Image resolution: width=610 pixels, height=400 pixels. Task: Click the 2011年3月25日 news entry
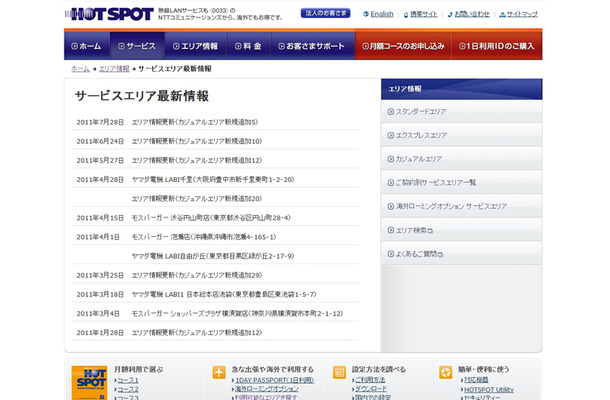tap(215, 275)
